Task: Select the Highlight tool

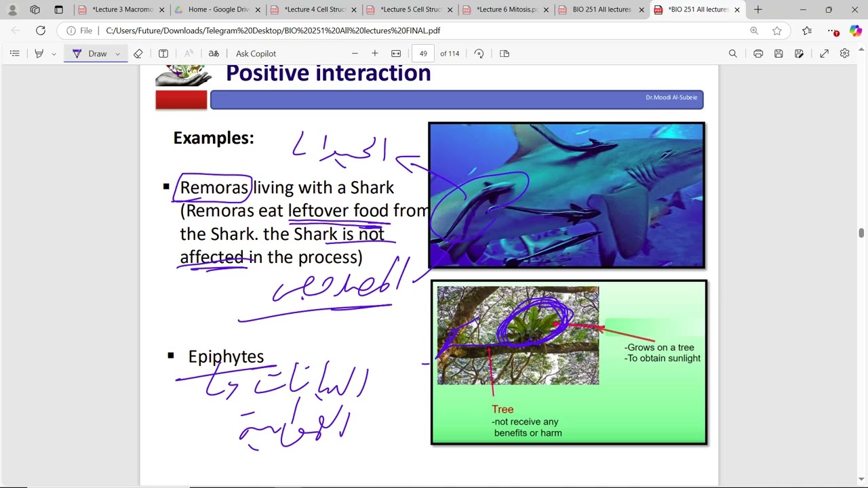Action: [x=39, y=54]
